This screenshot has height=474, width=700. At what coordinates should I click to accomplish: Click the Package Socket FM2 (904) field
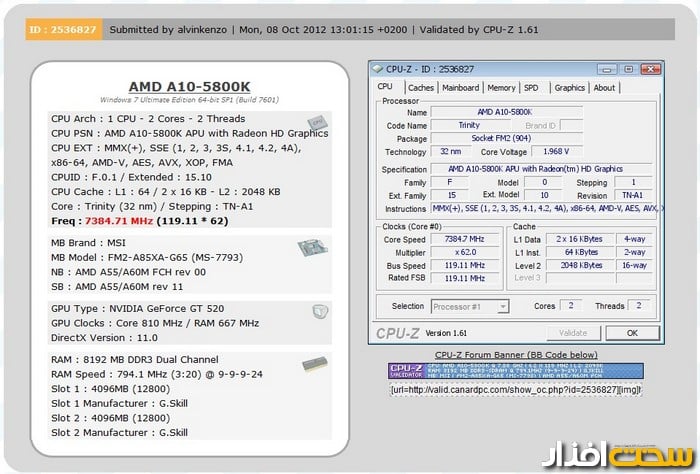pos(506,138)
